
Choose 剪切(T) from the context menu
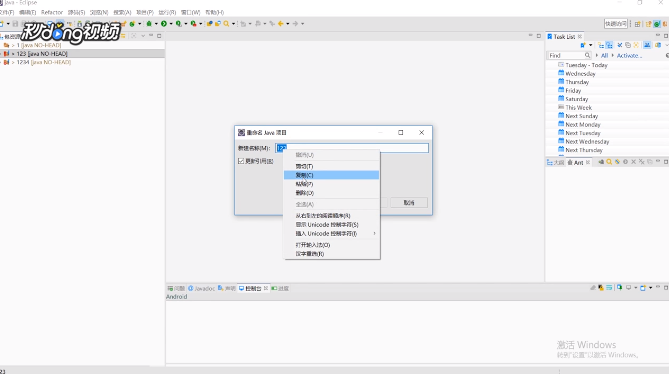coord(332,166)
